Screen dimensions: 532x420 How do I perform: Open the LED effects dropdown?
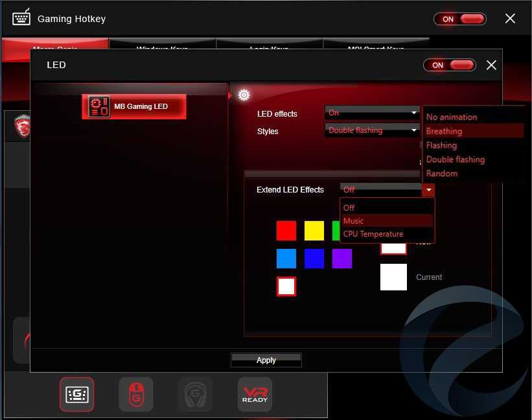point(372,113)
